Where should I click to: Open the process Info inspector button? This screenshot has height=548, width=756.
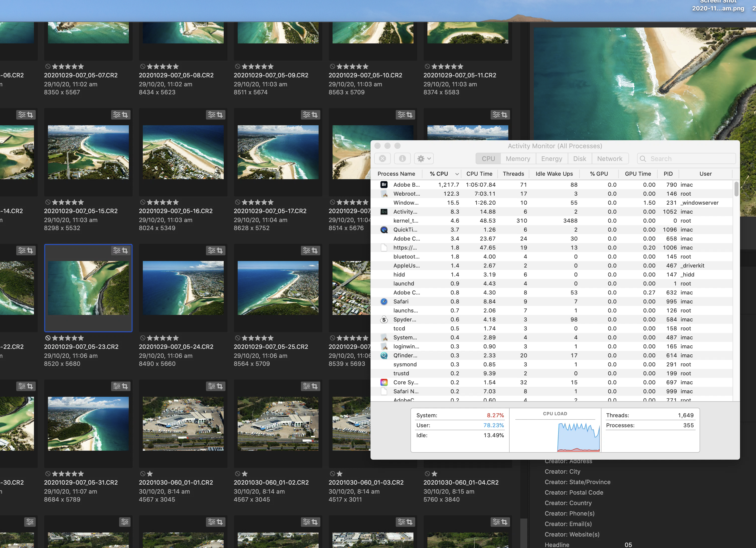[402, 158]
